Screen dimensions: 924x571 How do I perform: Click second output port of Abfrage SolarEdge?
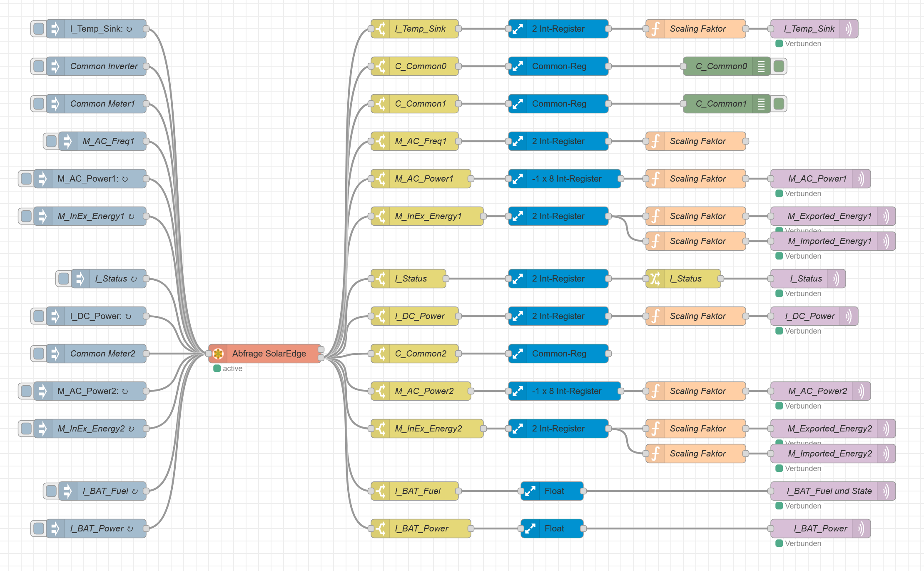321,358
